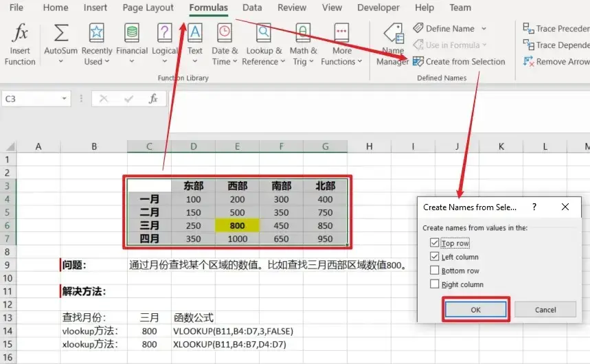Open the More Functions icon
Image resolution: width=590 pixels, height=364 pixels.
[341, 32]
